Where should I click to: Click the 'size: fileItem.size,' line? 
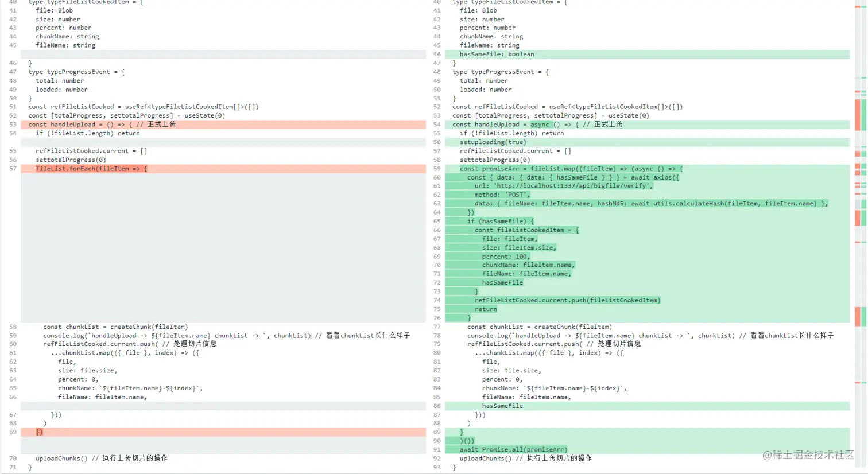647,247
